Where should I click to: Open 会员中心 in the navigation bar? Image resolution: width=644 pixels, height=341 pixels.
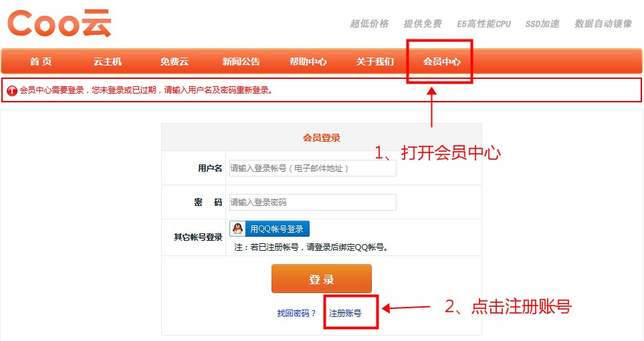(x=441, y=62)
